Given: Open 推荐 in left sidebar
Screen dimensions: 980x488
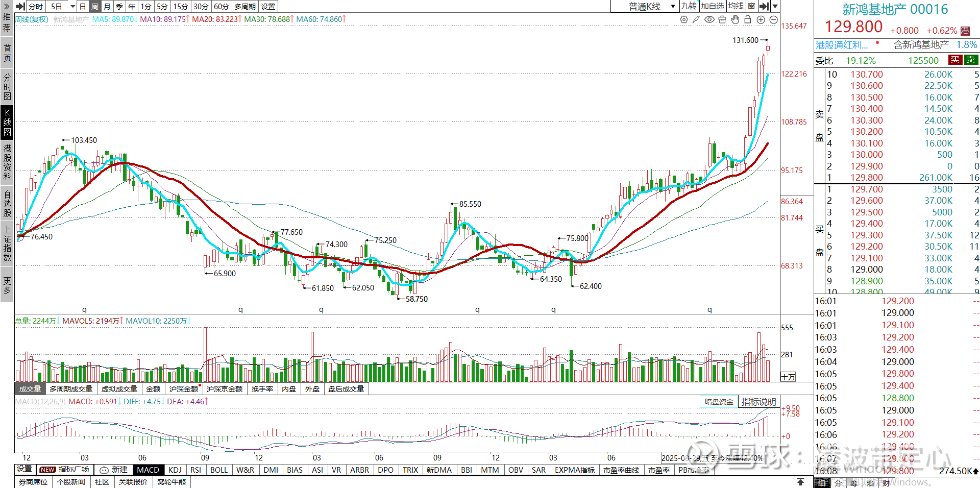Looking at the screenshot, I should [x=7, y=22].
